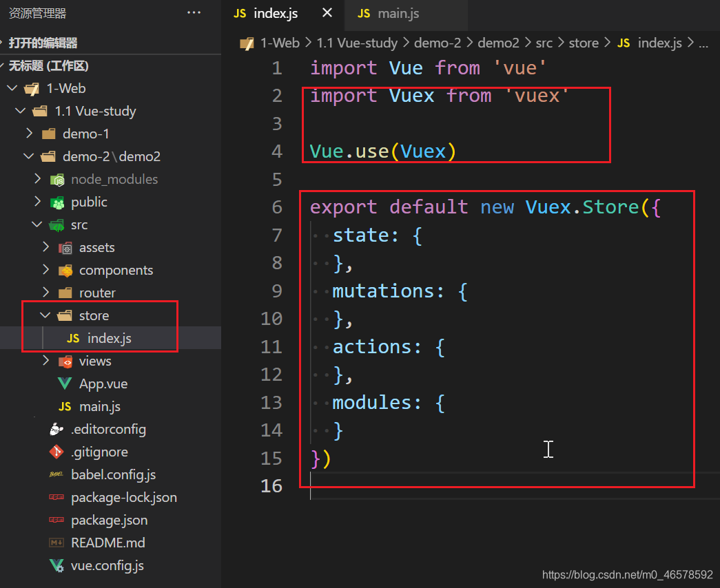Expand the router folder chevron
Screen dimensions: 720x588
click(46, 293)
